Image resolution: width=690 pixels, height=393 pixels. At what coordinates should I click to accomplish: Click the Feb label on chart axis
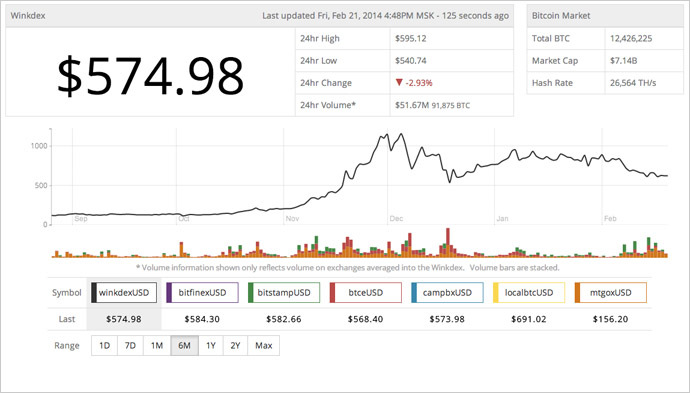click(610, 218)
